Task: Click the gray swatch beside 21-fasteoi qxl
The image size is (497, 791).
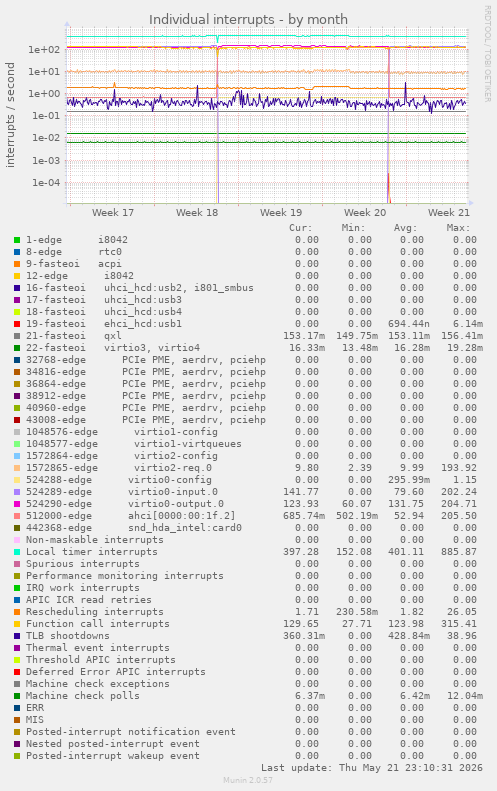Action: [x=17, y=336]
